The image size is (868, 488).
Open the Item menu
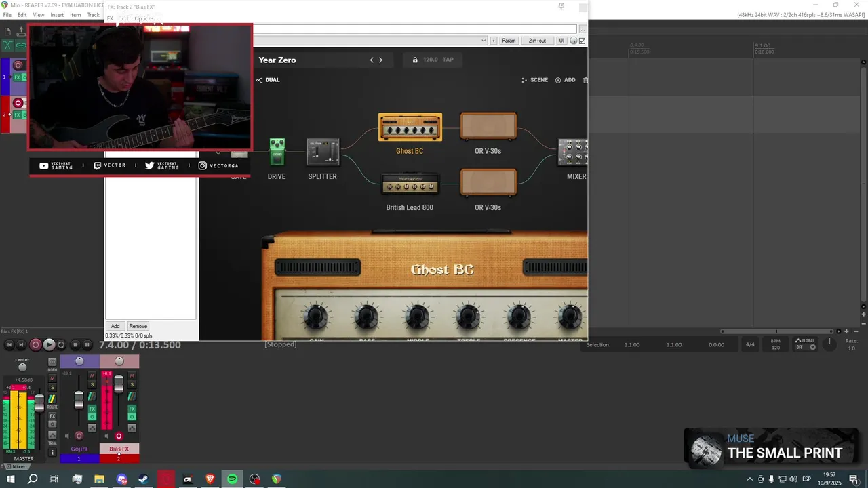[x=75, y=14]
